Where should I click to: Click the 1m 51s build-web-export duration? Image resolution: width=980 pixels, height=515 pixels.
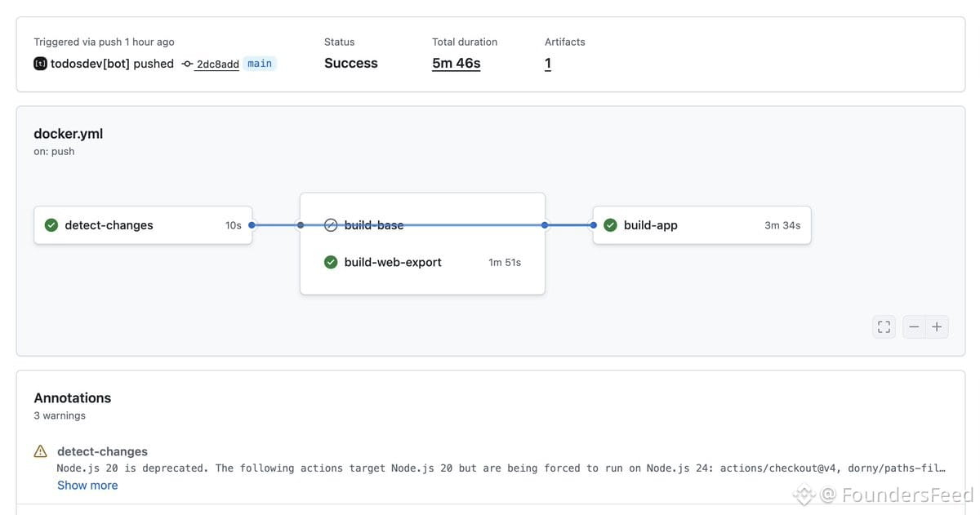pyautogui.click(x=505, y=262)
